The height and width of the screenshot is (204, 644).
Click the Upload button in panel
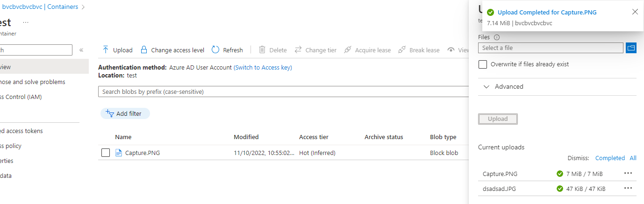coord(498,119)
